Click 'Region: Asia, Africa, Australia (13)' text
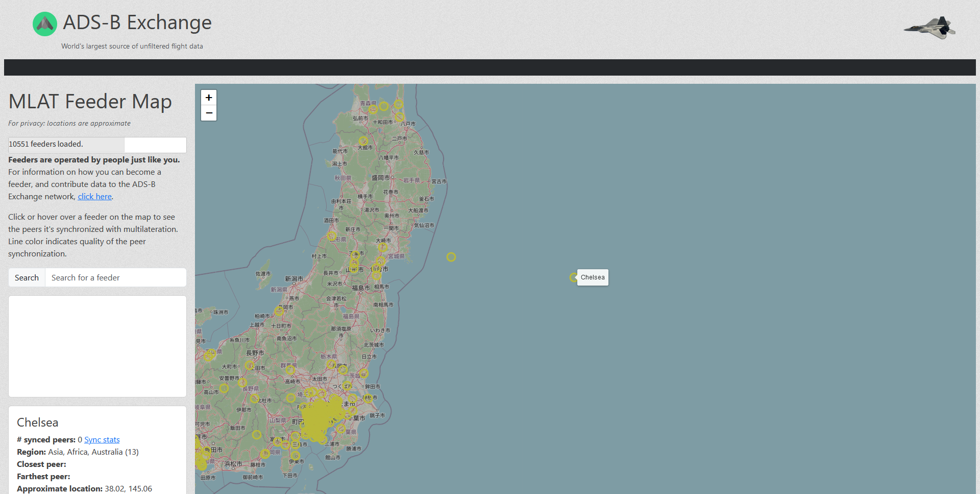The height and width of the screenshot is (494, 980). [78, 452]
